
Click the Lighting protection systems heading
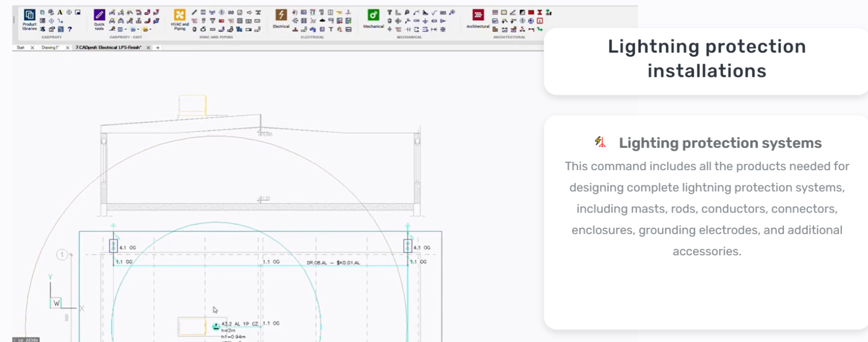(x=720, y=143)
